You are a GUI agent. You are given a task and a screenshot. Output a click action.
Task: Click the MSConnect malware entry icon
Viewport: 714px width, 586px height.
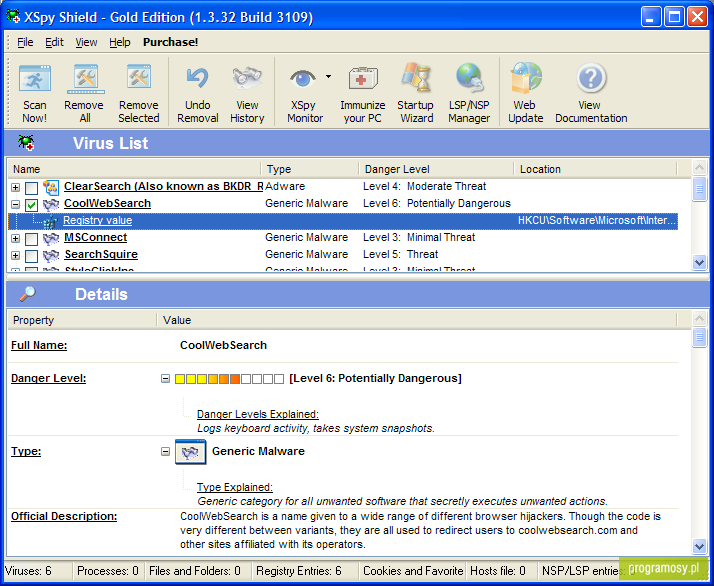(x=51, y=238)
